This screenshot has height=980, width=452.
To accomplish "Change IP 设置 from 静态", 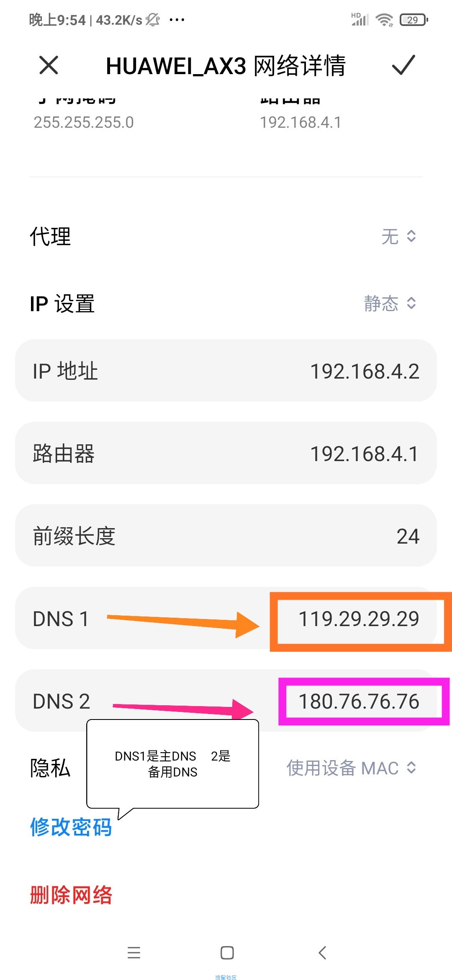I will 390,303.
